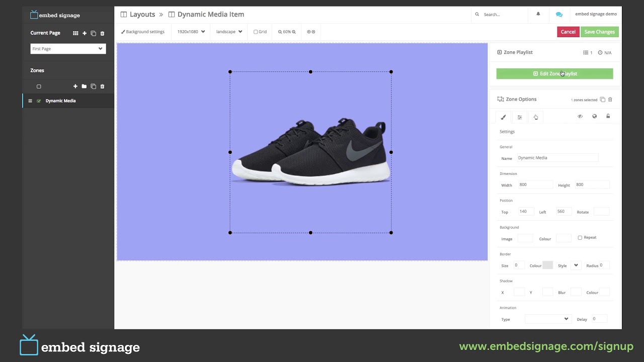Zoom out the layout canvas
Image resolution: width=644 pixels, height=362 pixels.
point(280,32)
